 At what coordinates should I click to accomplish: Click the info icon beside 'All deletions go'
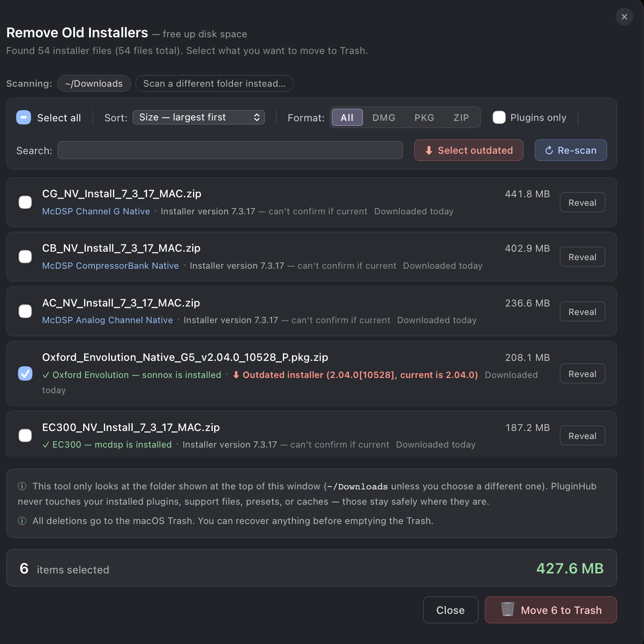[x=22, y=521]
